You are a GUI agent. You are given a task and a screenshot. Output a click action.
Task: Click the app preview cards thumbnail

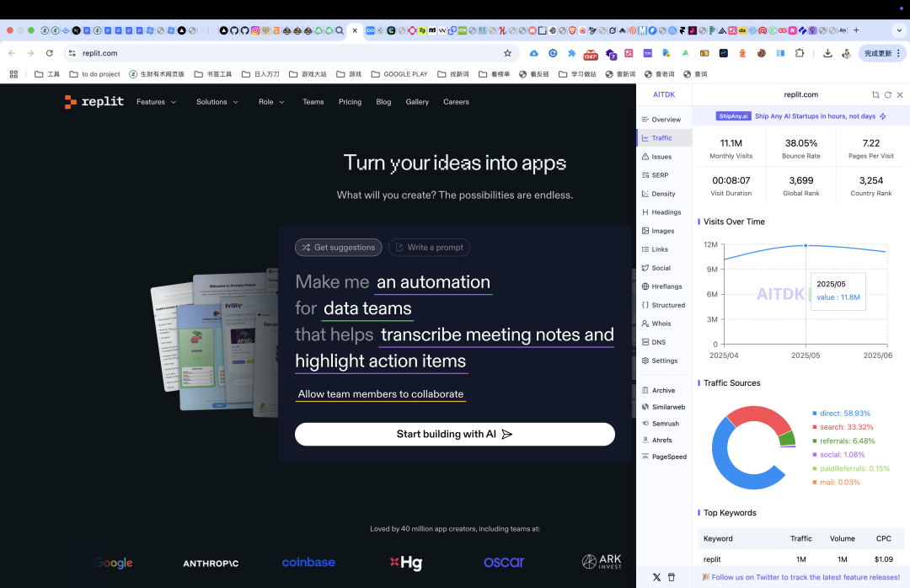tap(215, 343)
